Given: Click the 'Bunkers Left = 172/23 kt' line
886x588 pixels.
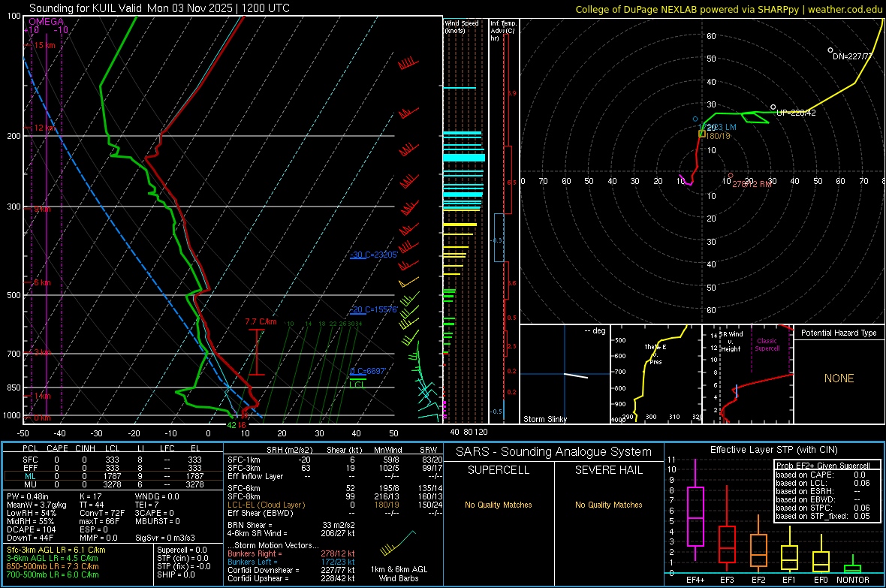Looking at the screenshot, I should [291, 562].
